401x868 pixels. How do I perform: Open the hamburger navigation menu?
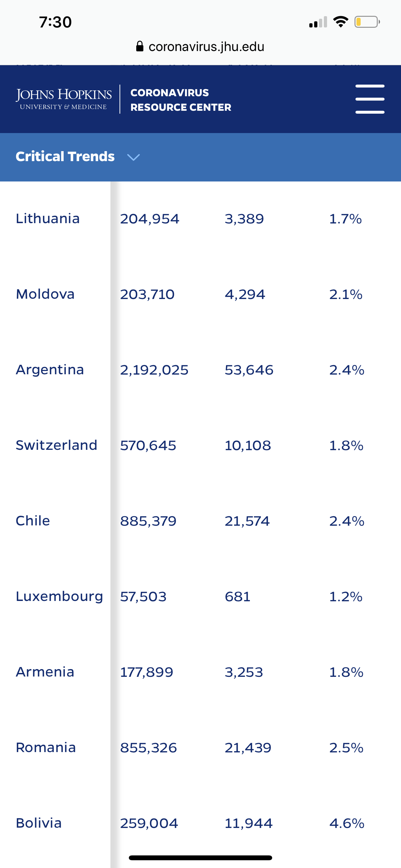click(x=370, y=99)
